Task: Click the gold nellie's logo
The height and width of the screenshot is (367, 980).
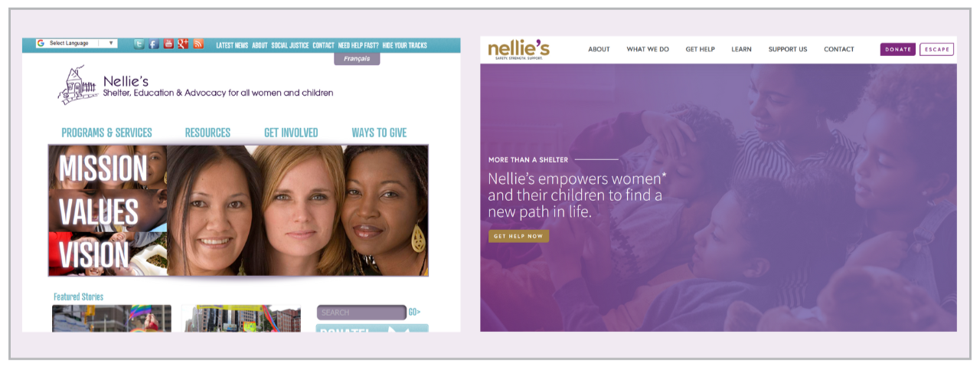Action: 518,50
